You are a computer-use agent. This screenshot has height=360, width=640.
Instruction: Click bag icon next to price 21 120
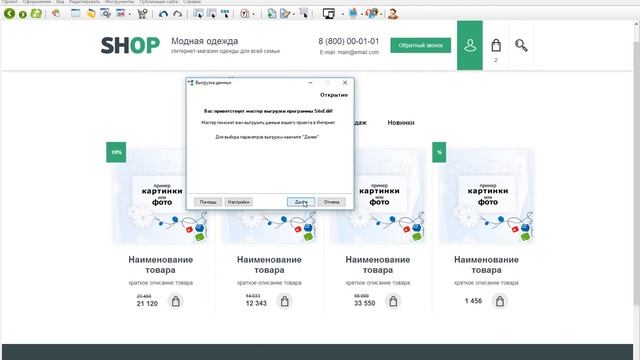tap(176, 301)
